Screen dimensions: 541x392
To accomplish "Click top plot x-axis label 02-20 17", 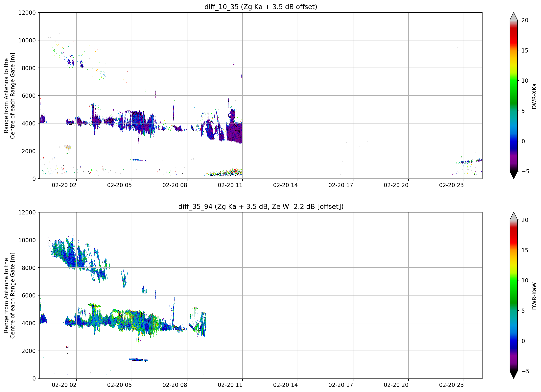I will coord(341,185).
